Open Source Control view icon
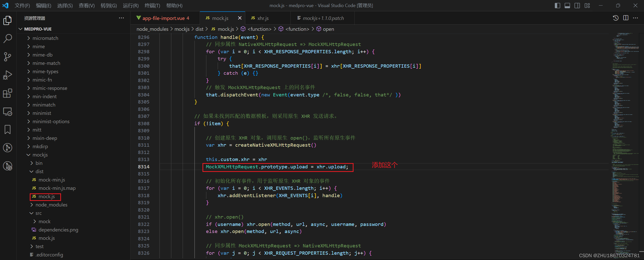Viewport: 644px width, 260px height. tap(8, 57)
